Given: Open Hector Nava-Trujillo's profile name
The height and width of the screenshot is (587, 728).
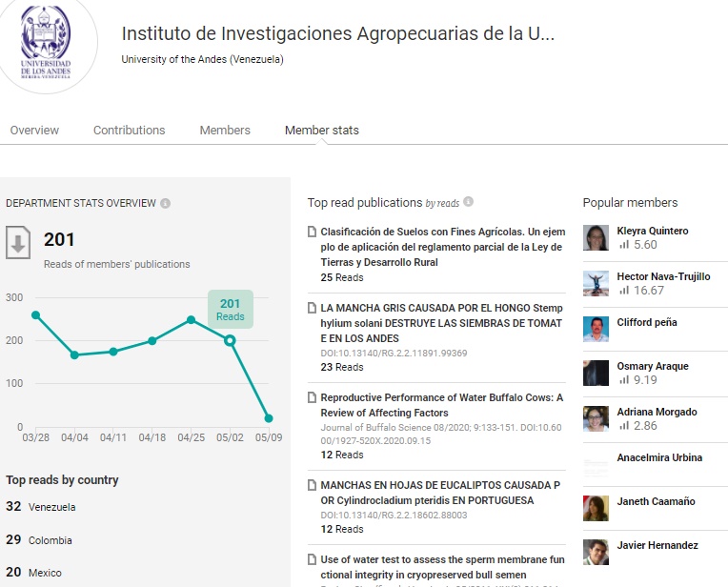Looking at the screenshot, I should 663,276.
